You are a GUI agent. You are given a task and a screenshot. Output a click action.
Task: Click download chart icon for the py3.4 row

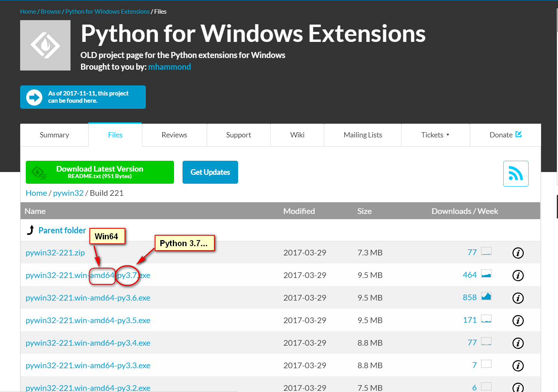pos(486,342)
